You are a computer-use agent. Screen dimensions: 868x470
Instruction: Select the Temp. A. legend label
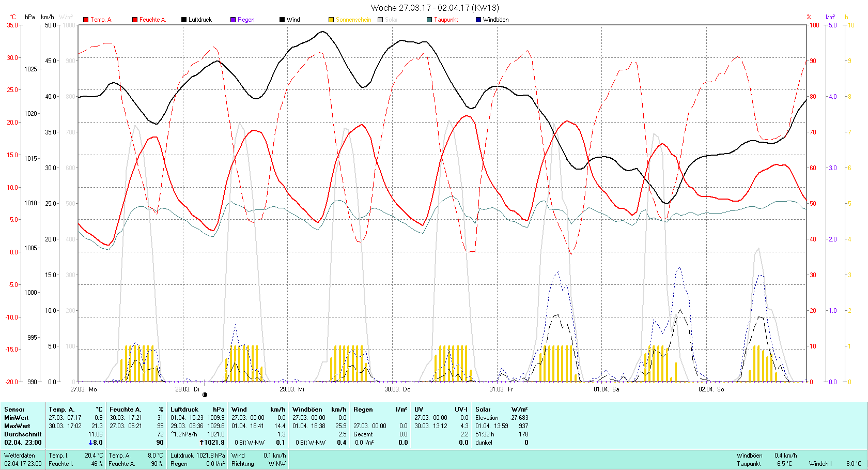pos(101,20)
